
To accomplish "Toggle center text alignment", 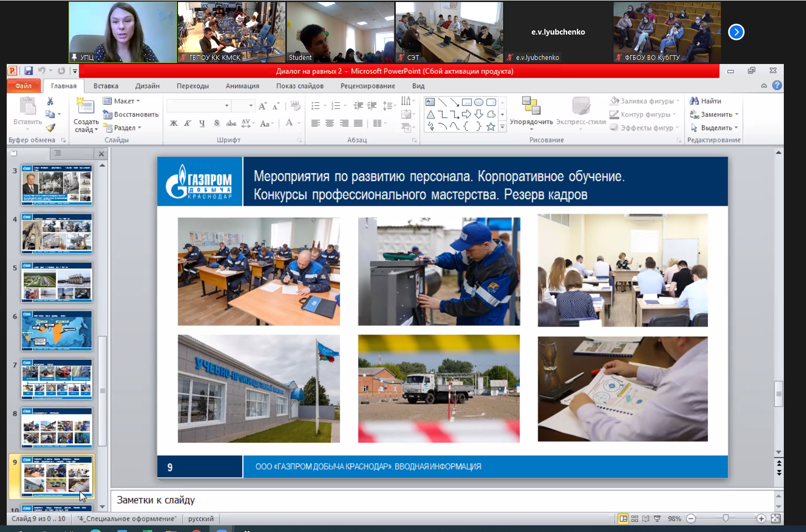I will pos(330,123).
